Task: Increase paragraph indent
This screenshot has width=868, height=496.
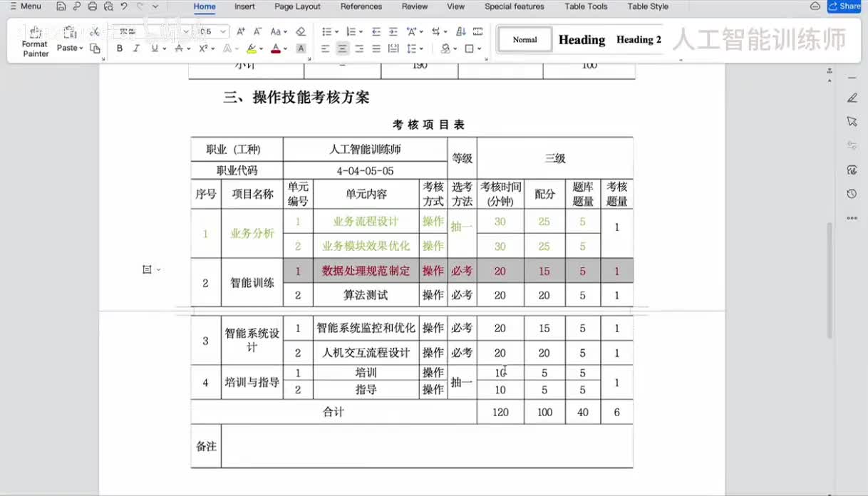Action: 393,31
